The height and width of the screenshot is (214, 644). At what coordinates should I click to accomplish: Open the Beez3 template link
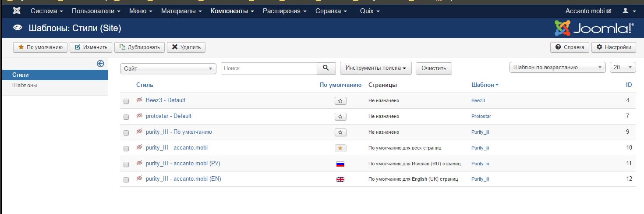[478, 100]
